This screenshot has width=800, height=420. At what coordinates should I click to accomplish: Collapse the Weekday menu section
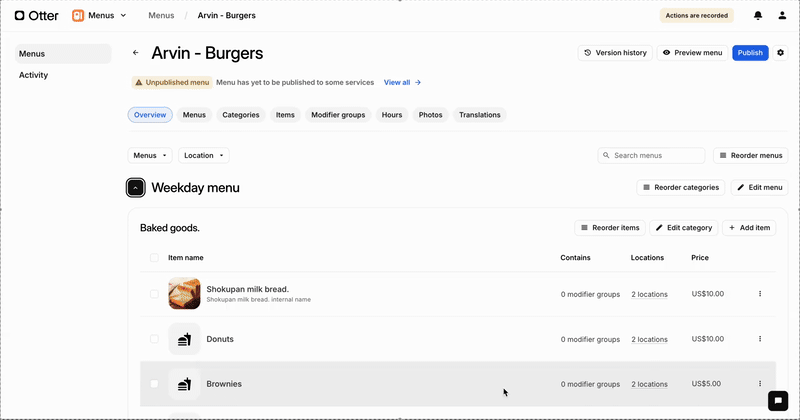coord(136,188)
